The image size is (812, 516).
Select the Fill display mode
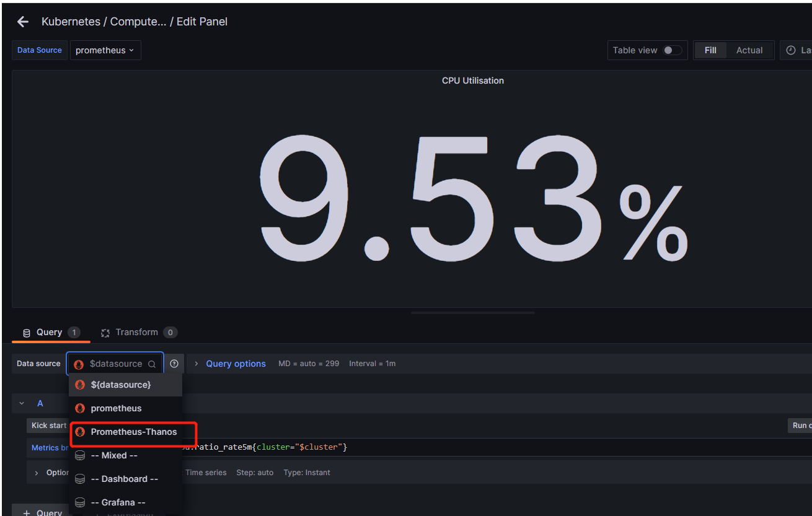710,50
